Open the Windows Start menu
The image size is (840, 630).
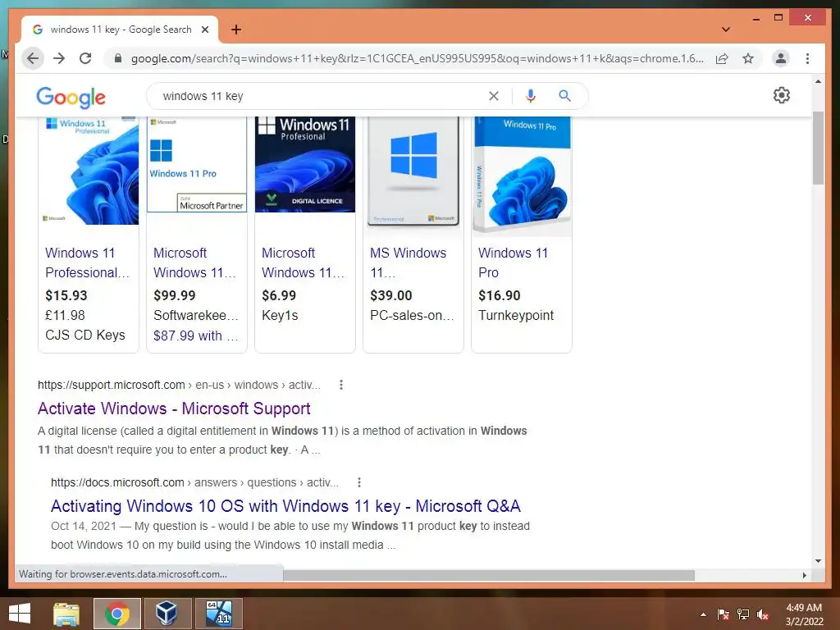click(20, 614)
